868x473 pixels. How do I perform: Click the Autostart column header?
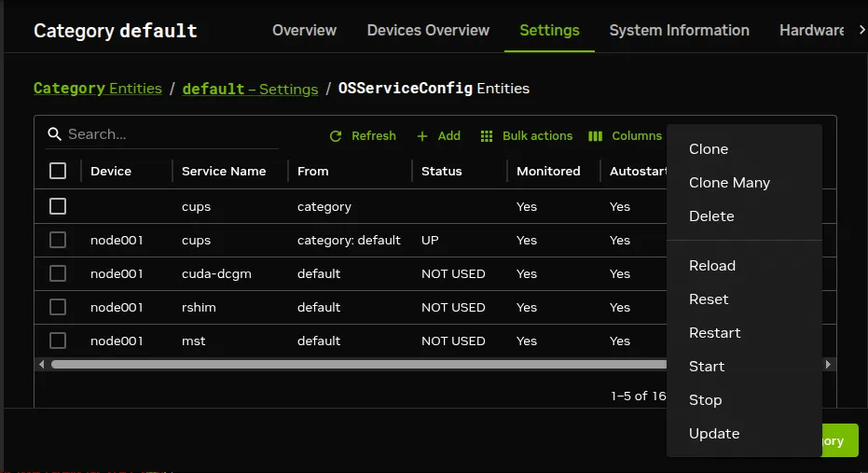(x=638, y=171)
